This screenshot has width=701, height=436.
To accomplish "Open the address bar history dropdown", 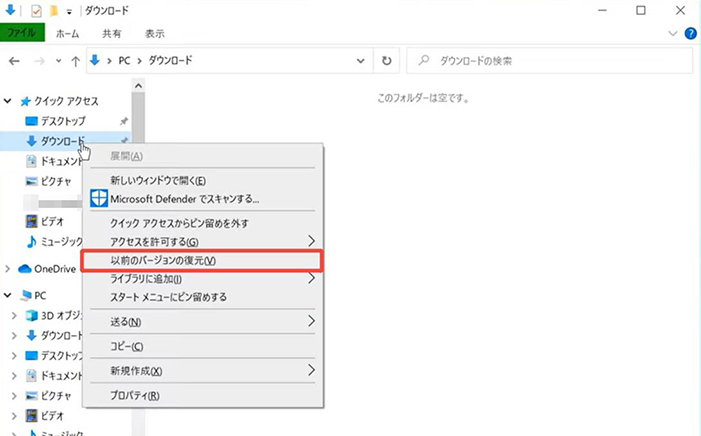I will 360,61.
